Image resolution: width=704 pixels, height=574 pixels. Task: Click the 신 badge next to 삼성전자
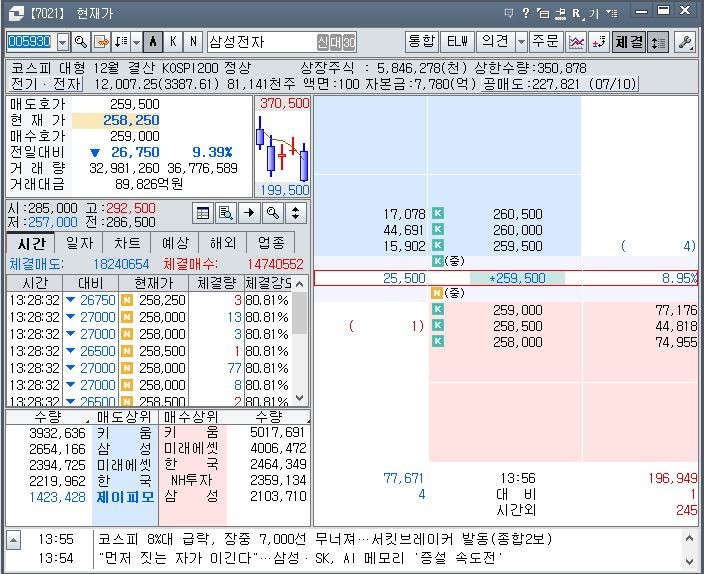tap(323, 43)
